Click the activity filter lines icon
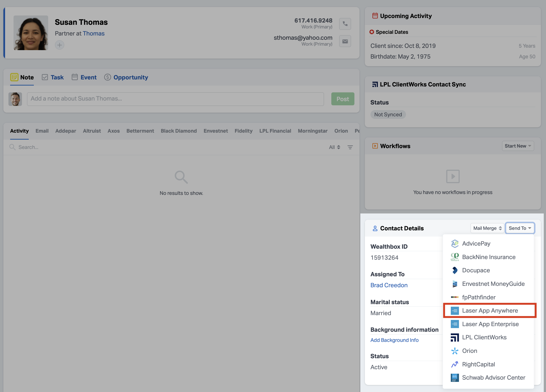546x392 pixels. point(350,147)
